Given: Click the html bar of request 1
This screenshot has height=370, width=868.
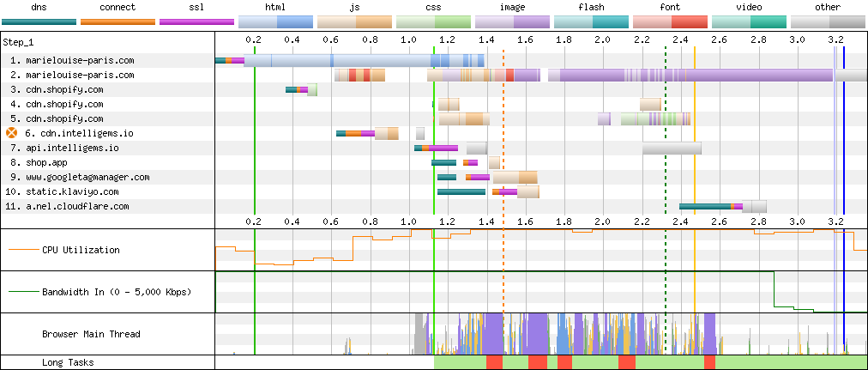Looking at the screenshot, I should point(365,60).
